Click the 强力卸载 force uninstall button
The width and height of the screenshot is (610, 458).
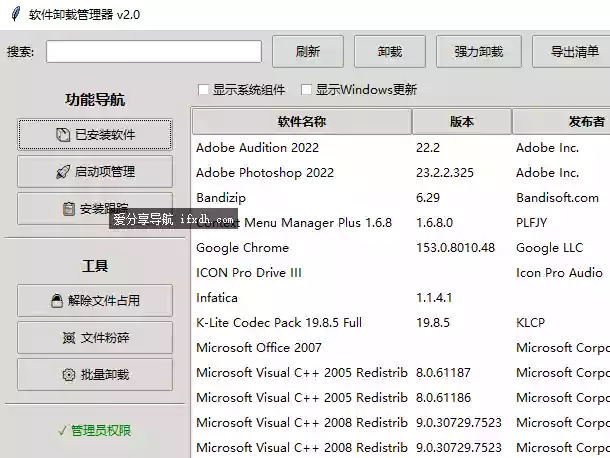click(479, 51)
